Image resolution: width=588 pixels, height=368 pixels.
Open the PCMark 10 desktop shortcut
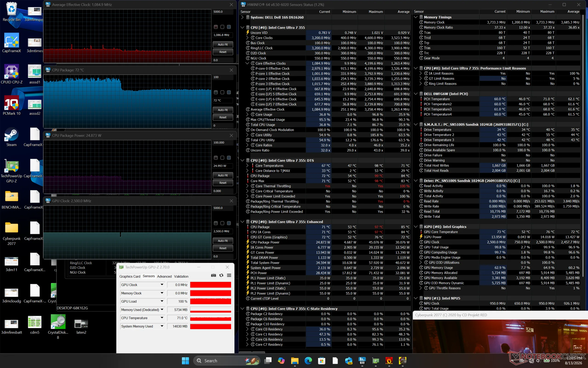pyautogui.click(x=11, y=105)
